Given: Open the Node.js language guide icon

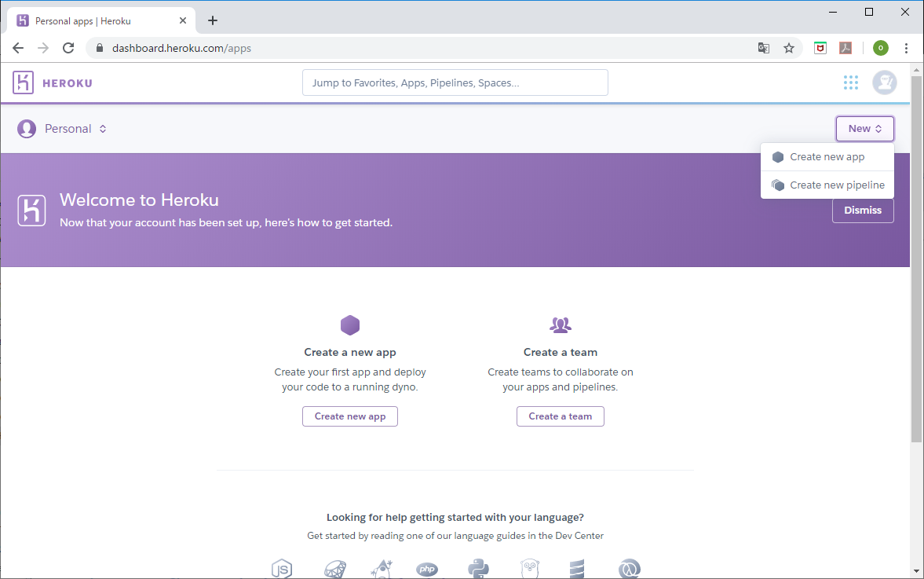Looking at the screenshot, I should pyautogui.click(x=282, y=569).
